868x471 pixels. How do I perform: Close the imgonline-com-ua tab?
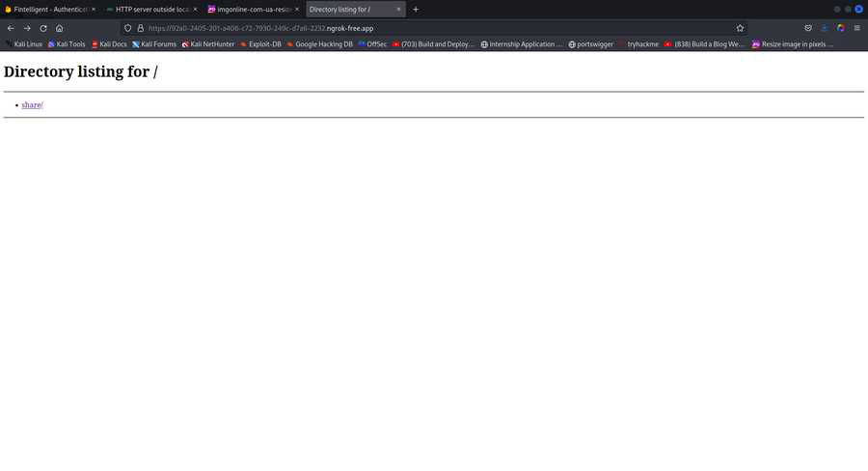click(297, 10)
